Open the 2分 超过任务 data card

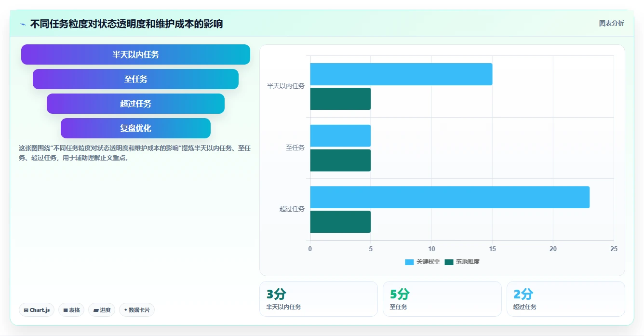[x=566, y=299]
